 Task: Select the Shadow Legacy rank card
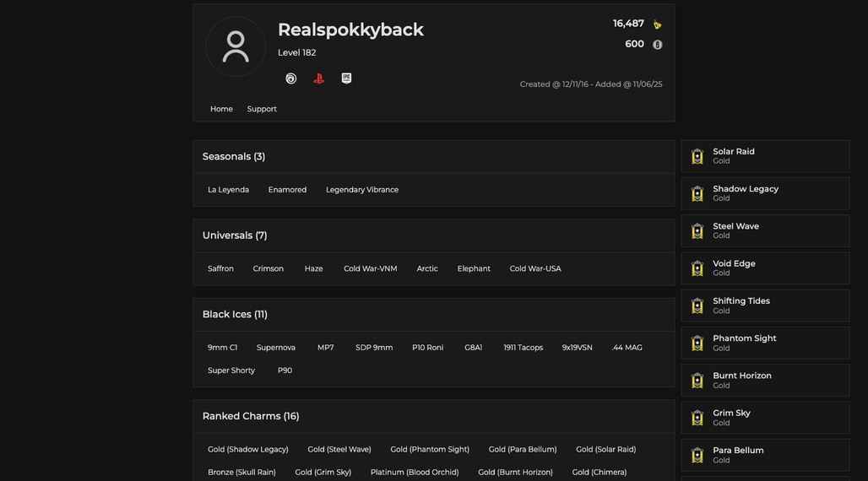coord(765,194)
